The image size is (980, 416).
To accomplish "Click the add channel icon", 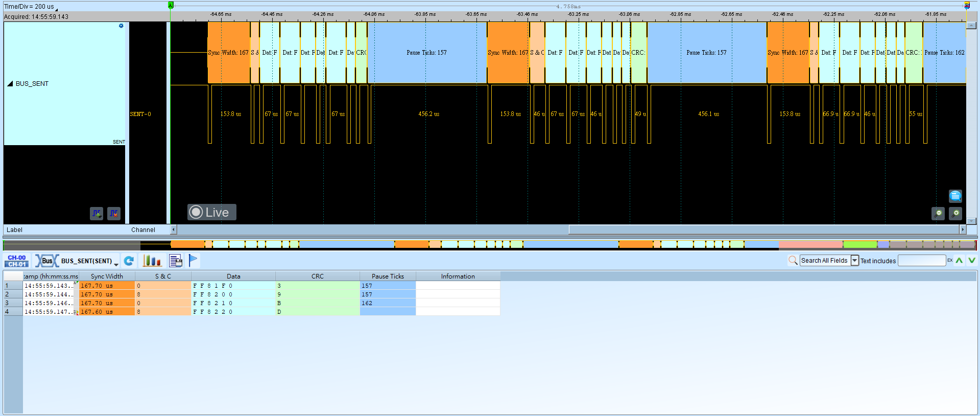I will pyautogui.click(x=97, y=213).
